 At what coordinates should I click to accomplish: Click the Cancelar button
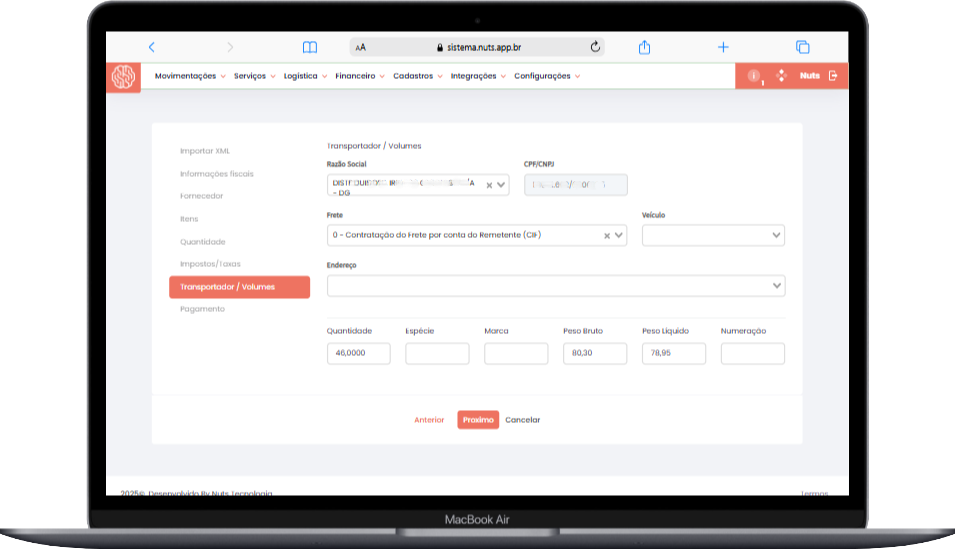[x=522, y=420]
